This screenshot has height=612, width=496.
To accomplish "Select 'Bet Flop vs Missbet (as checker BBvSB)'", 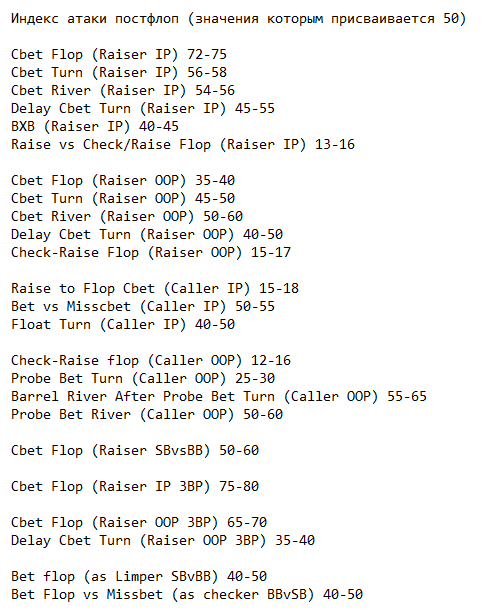I will click(187, 594).
